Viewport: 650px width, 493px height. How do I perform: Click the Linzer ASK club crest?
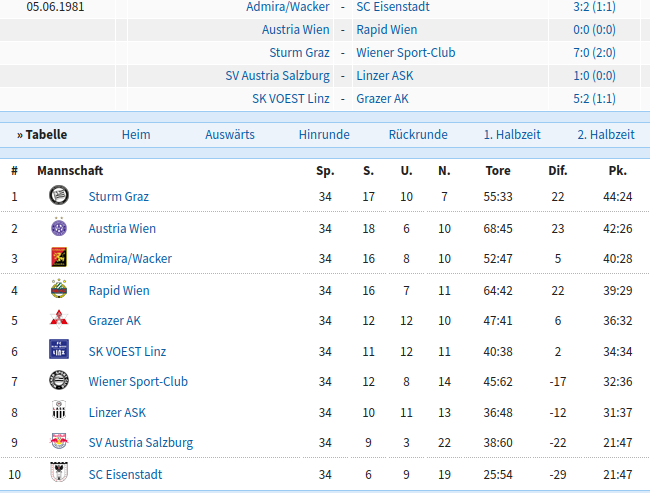(59, 410)
